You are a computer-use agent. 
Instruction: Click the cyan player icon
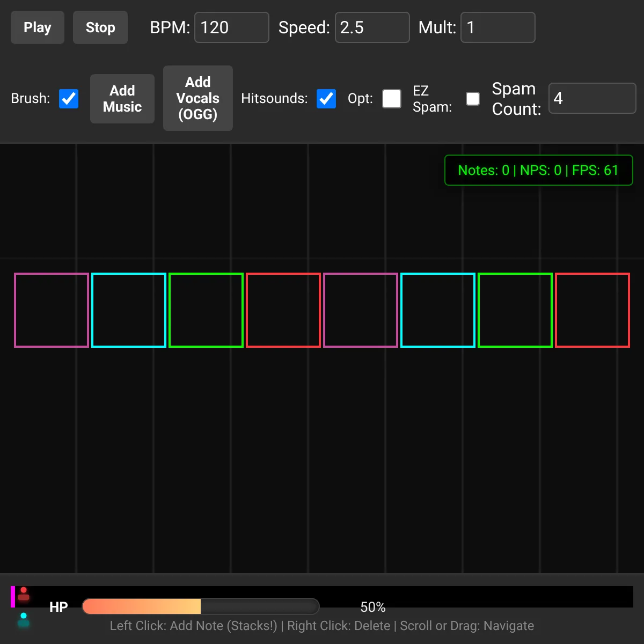point(24,620)
